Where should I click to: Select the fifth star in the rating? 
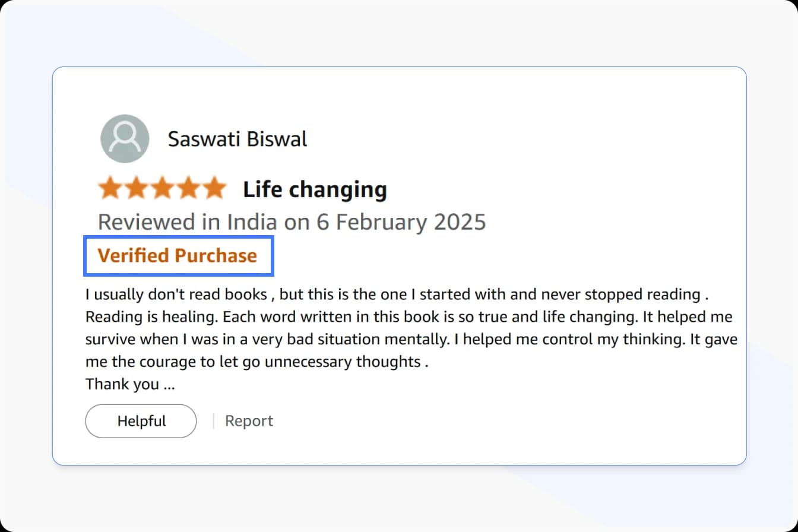click(x=214, y=188)
